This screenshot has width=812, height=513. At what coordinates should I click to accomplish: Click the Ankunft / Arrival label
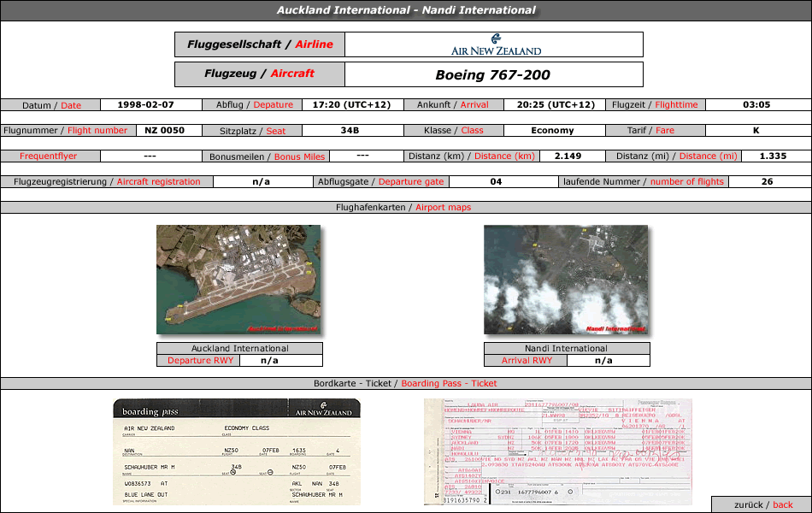[454, 104]
